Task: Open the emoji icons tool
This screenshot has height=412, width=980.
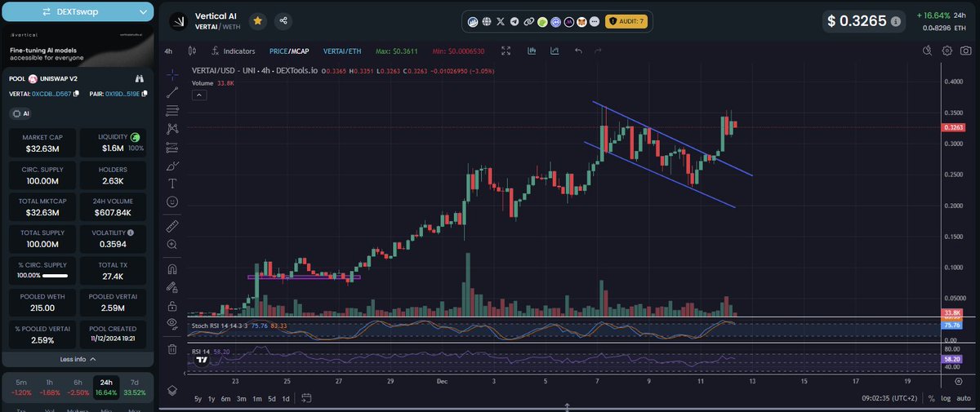Action: click(x=172, y=202)
